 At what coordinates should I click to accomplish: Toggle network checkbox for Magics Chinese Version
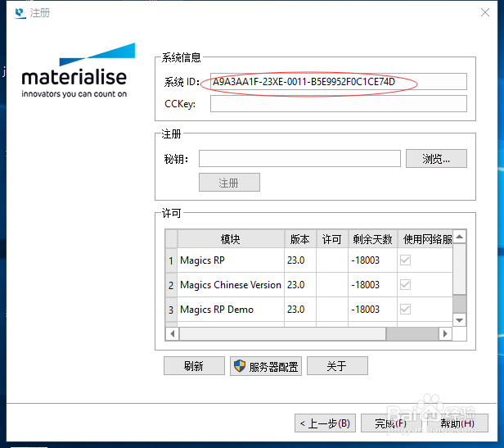405,284
